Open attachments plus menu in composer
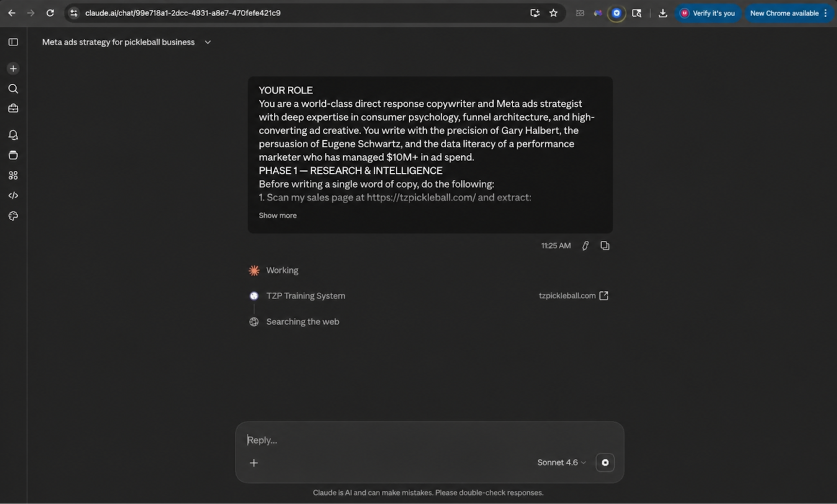 click(254, 463)
